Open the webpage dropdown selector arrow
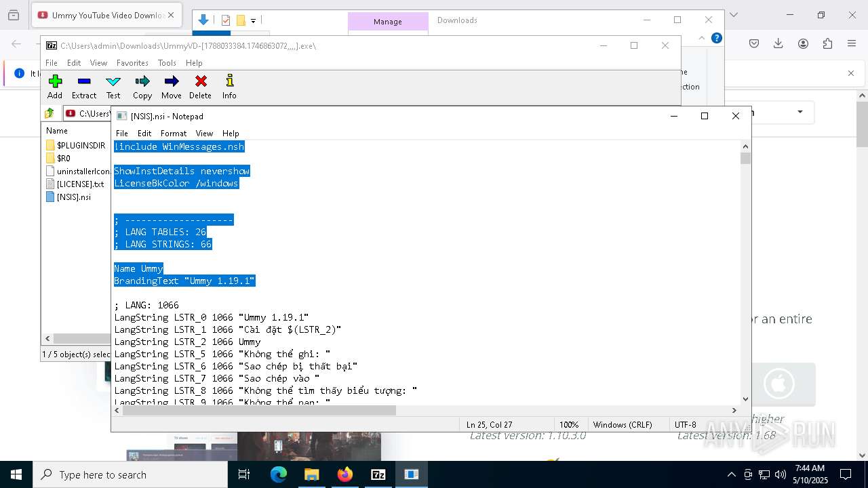This screenshot has width=868, height=488. pyautogui.click(x=800, y=112)
